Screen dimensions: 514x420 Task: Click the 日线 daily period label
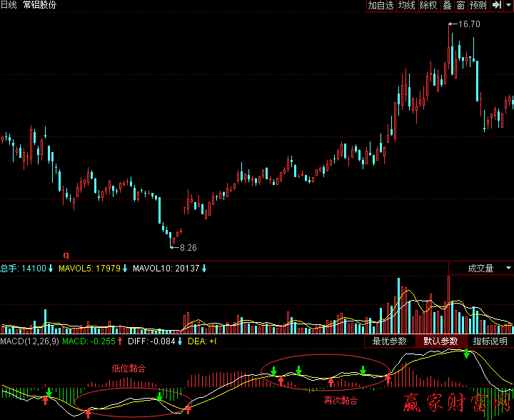pyautogui.click(x=9, y=5)
